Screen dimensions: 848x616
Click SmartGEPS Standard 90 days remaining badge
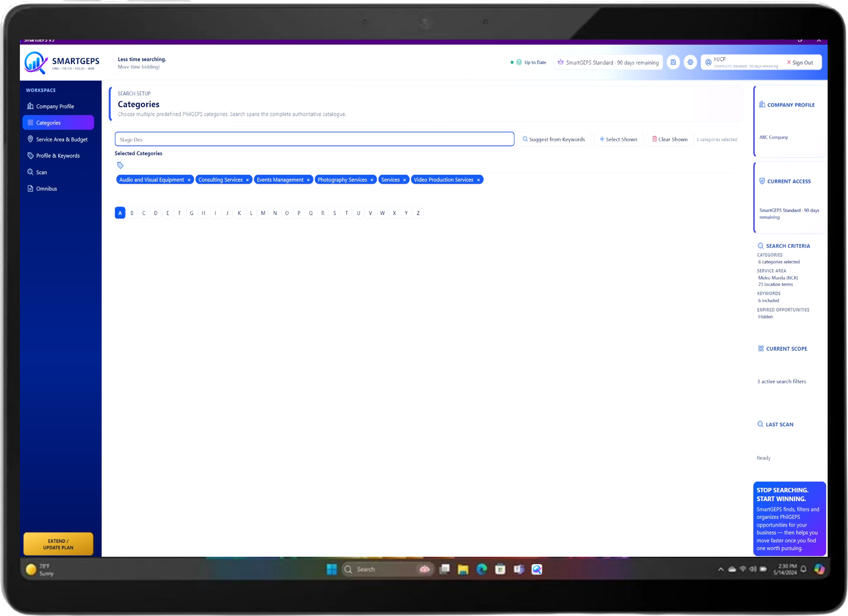pos(608,62)
